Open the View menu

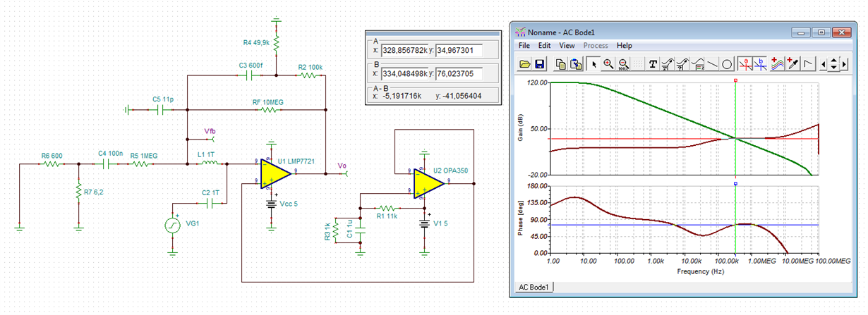pos(567,45)
